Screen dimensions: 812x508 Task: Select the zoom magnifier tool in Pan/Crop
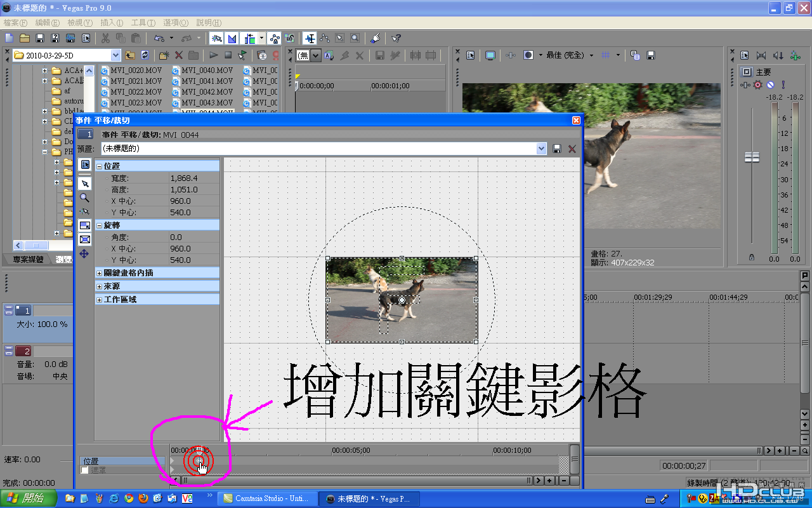point(84,197)
